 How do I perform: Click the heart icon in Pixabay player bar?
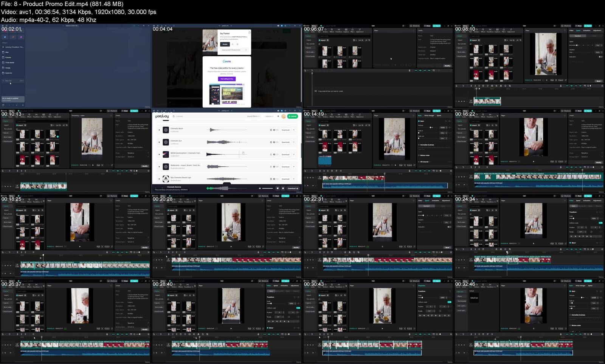click(278, 188)
